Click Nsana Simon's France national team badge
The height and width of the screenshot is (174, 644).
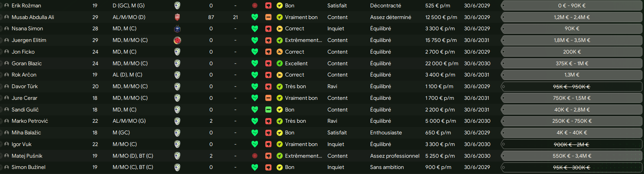[x=177, y=29]
